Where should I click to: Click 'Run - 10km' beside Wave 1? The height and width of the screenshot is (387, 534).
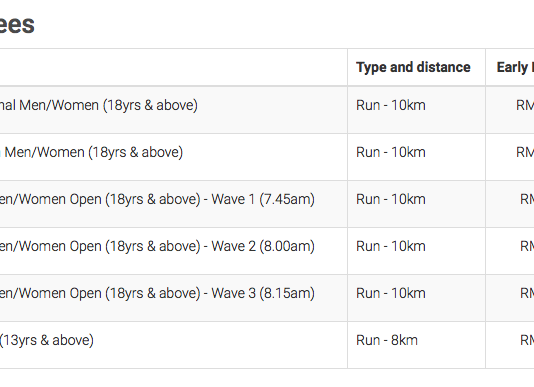coord(391,199)
